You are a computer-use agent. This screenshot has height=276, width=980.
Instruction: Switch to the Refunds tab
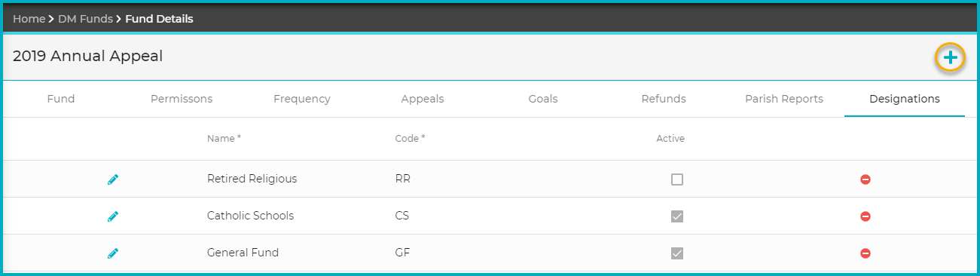click(664, 99)
